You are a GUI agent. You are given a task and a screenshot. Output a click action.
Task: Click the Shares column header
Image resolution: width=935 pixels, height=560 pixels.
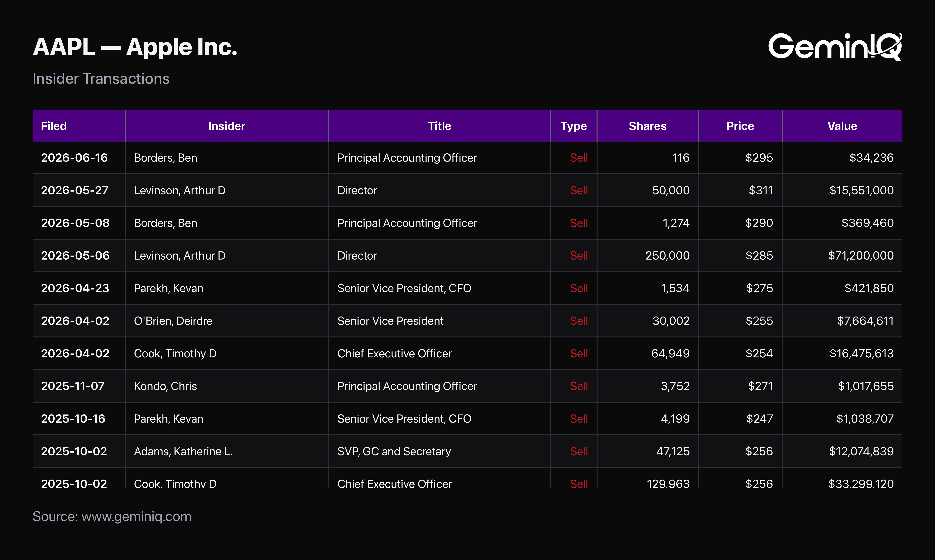(x=648, y=126)
